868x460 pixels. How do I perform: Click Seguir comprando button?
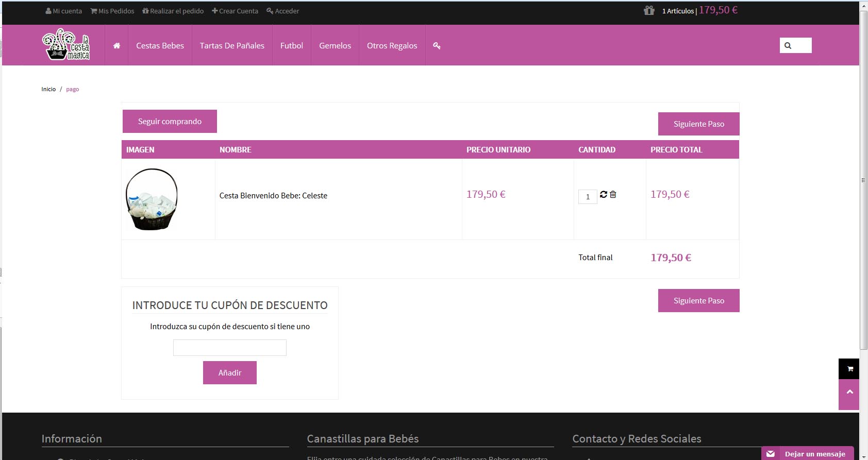tap(170, 121)
